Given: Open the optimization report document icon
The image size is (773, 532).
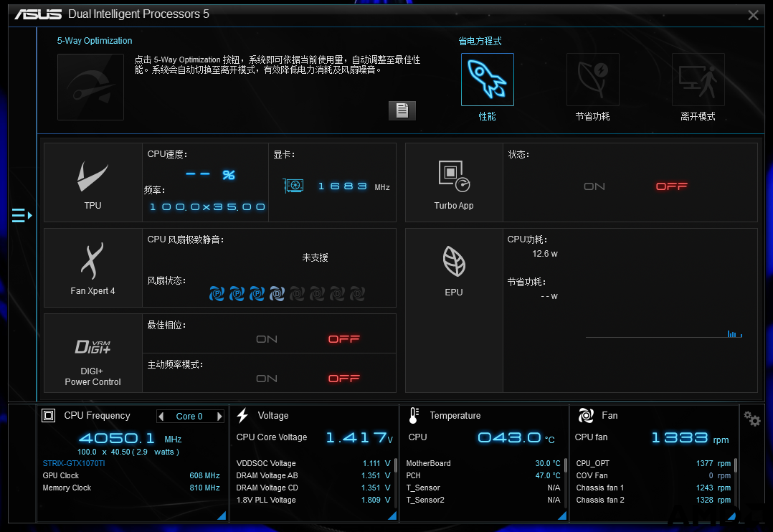Looking at the screenshot, I should pos(402,110).
